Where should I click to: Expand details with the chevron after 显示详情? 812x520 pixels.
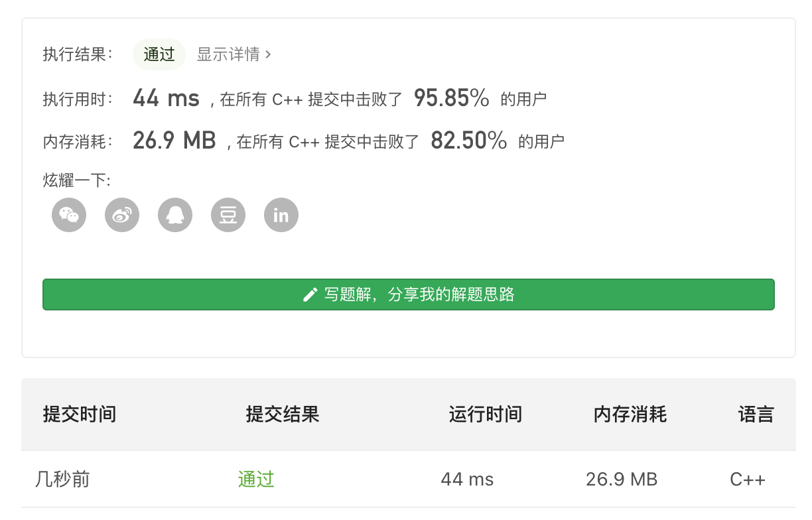click(x=268, y=54)
